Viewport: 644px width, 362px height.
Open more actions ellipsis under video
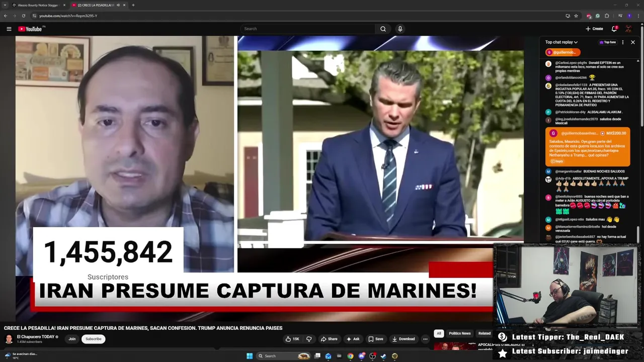coord(425,339)
